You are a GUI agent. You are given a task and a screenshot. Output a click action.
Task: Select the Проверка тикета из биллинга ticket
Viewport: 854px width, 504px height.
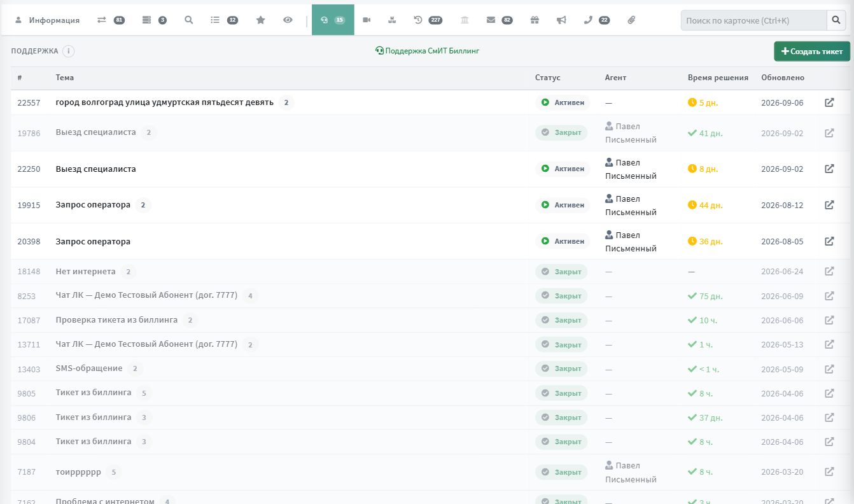pos(116,320)
